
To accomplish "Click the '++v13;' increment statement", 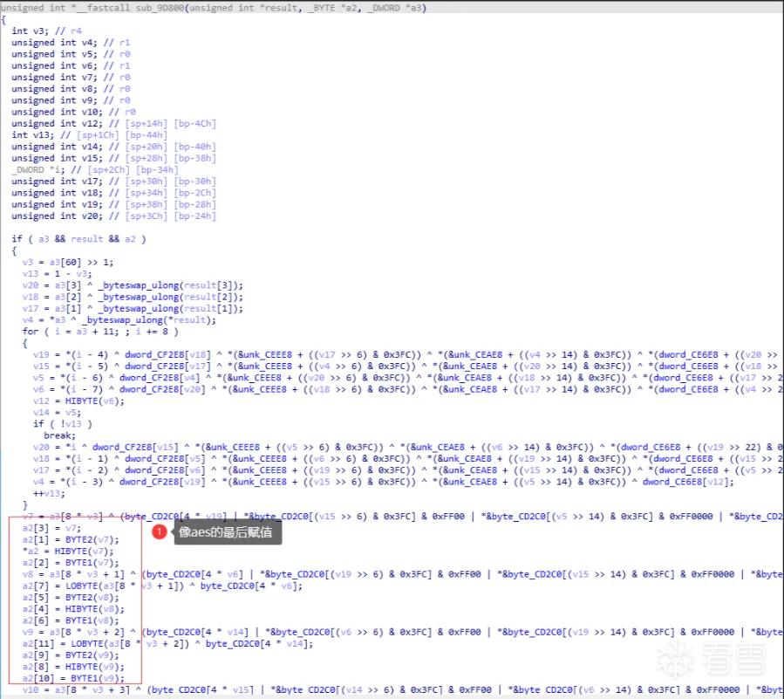I will pyautogui.click(x=49, y=493).
